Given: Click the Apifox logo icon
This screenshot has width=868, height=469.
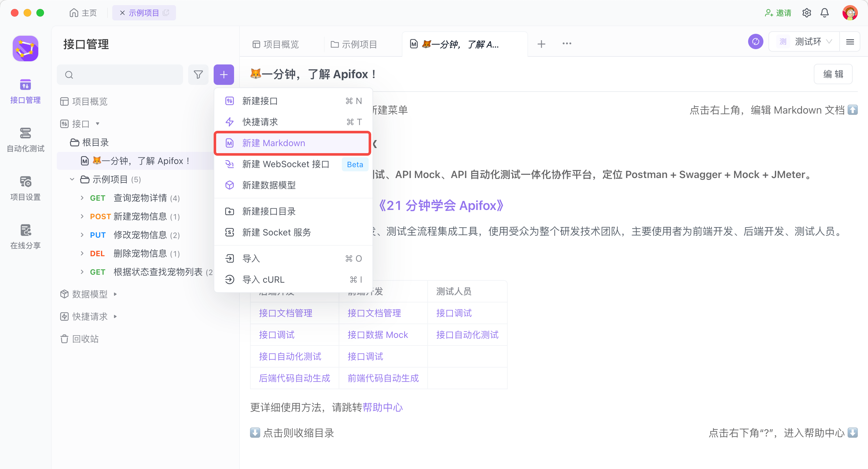Looking at the screenshot, I should click(25, 48).
